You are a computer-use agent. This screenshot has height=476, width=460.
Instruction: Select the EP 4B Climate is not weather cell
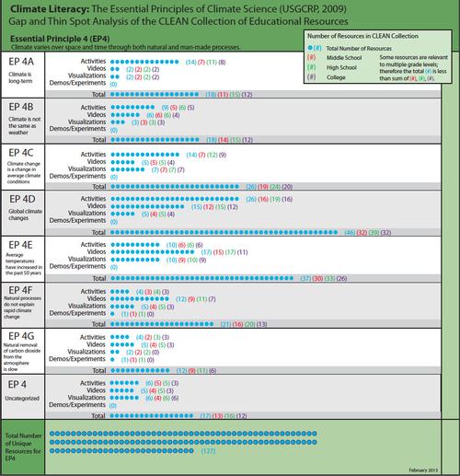(x=23, y=121)
